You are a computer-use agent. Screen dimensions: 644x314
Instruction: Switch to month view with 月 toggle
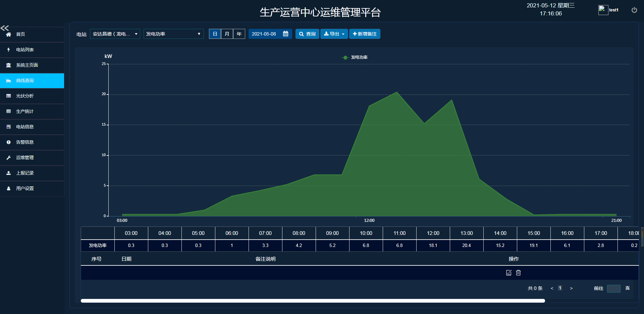(x=227, y=34)
